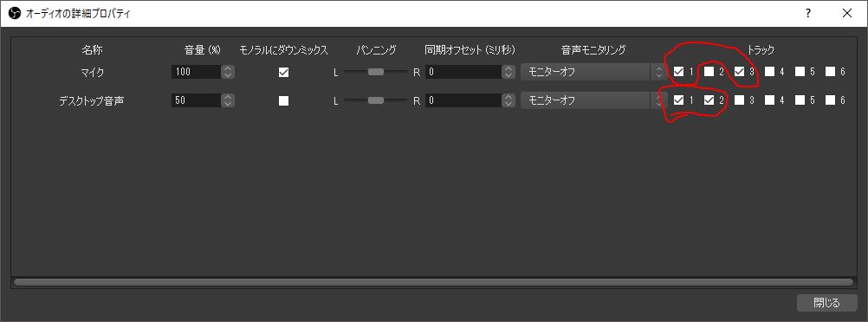Click the 音量 (%) column header
868x322 pixels.
click(203, 50)
